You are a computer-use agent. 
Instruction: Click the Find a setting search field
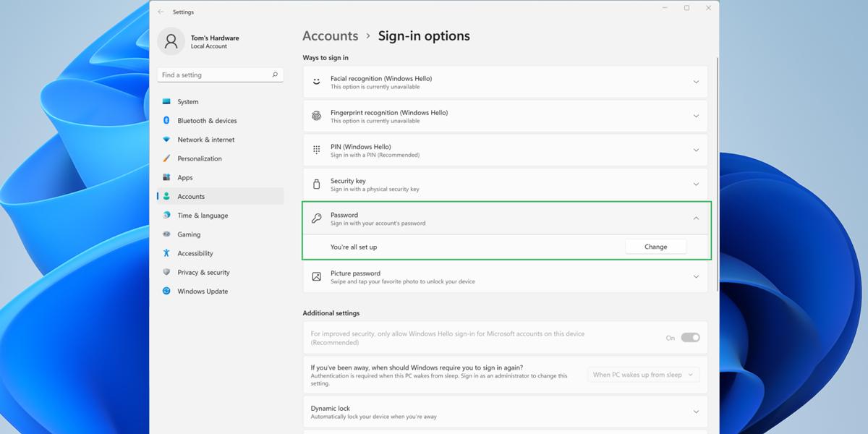pos(220,75)
